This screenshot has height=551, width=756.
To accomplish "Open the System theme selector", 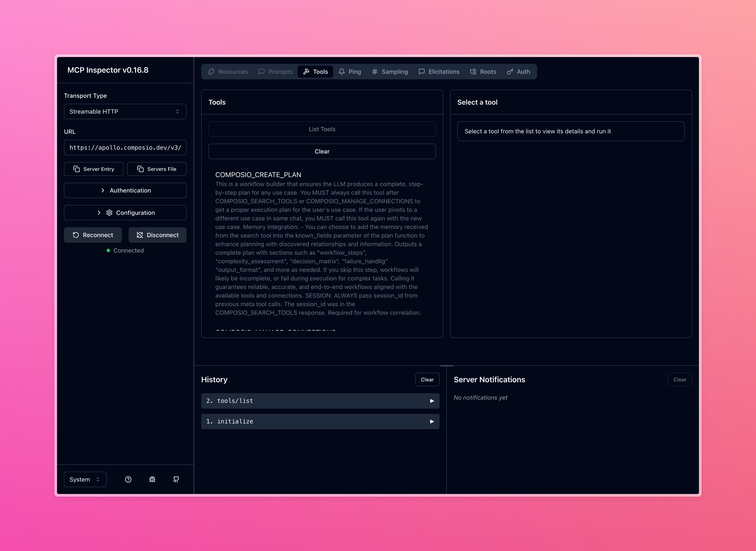I will [85, 479].
